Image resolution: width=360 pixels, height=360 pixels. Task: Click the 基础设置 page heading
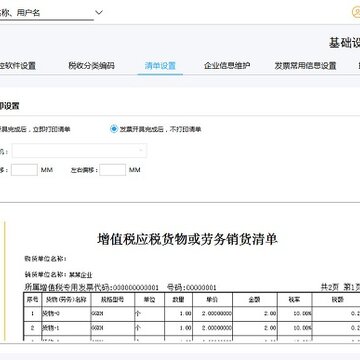[x=344, y=43]
